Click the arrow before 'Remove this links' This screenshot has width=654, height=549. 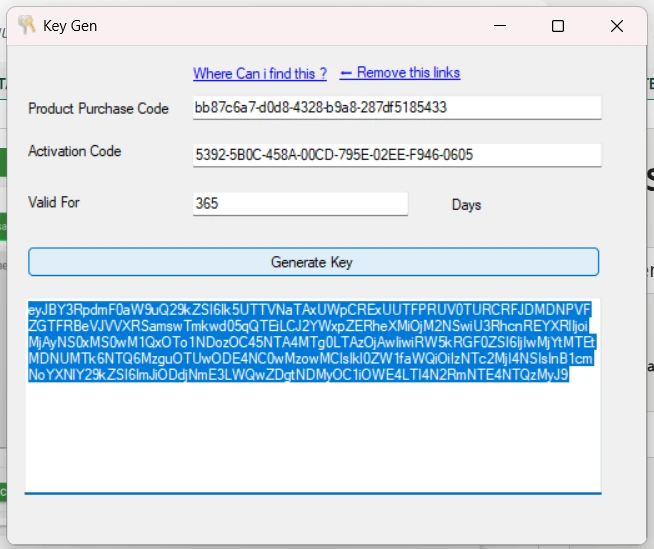[347, 73]
